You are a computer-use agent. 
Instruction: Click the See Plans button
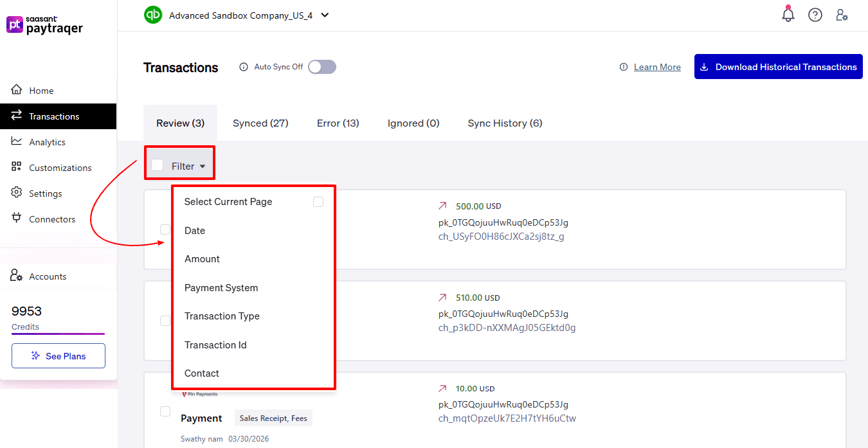(x=58, y=355)
